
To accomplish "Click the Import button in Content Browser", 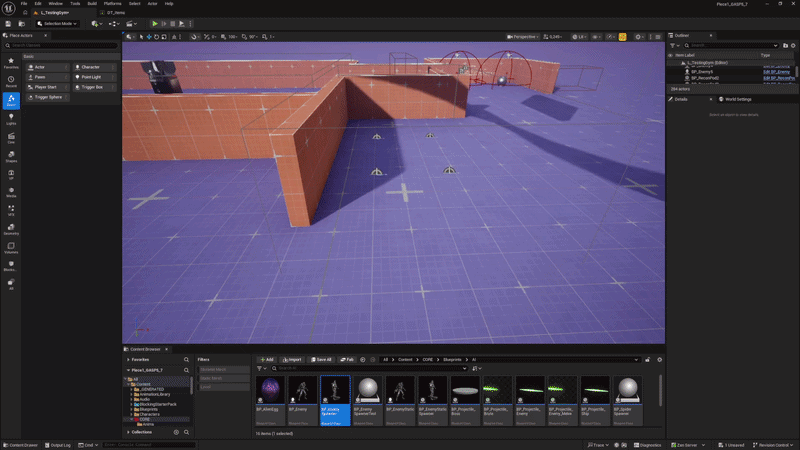I will (292, 359).
